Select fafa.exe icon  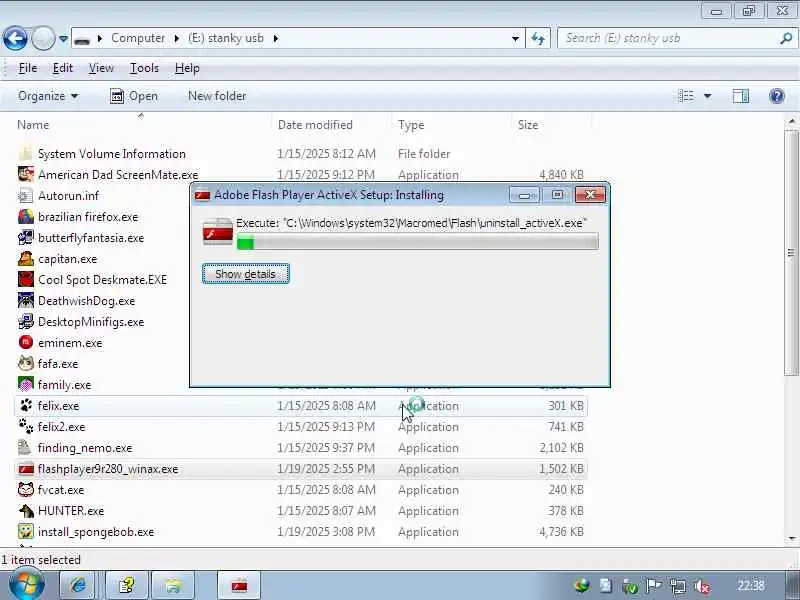click(x=26, y=364)
